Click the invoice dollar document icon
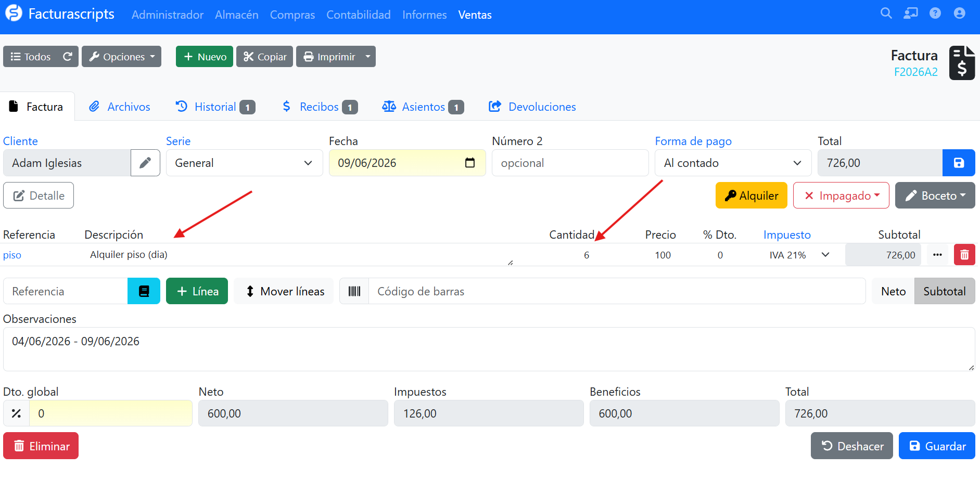 click(x=962, y=63)
